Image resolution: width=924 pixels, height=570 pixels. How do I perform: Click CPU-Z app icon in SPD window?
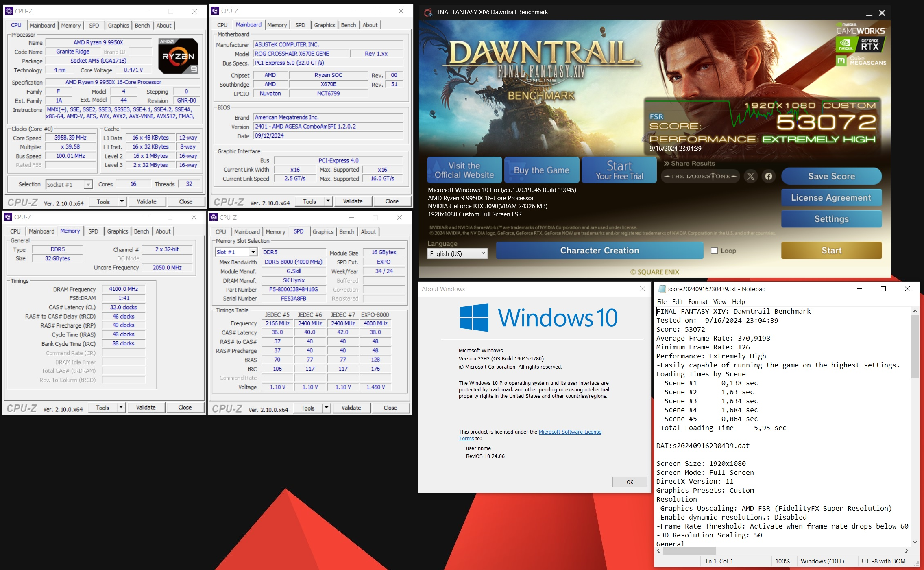tap(214, 217)
